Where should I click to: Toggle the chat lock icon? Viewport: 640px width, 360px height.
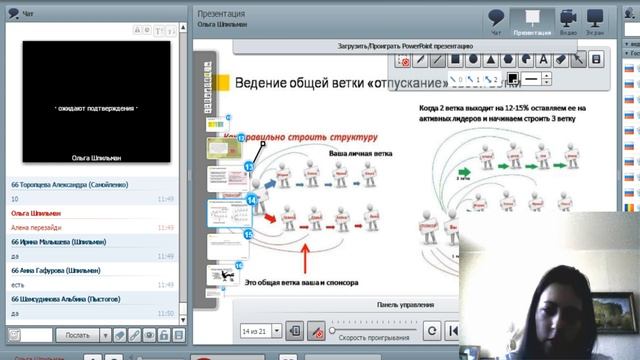click(164, 335)
